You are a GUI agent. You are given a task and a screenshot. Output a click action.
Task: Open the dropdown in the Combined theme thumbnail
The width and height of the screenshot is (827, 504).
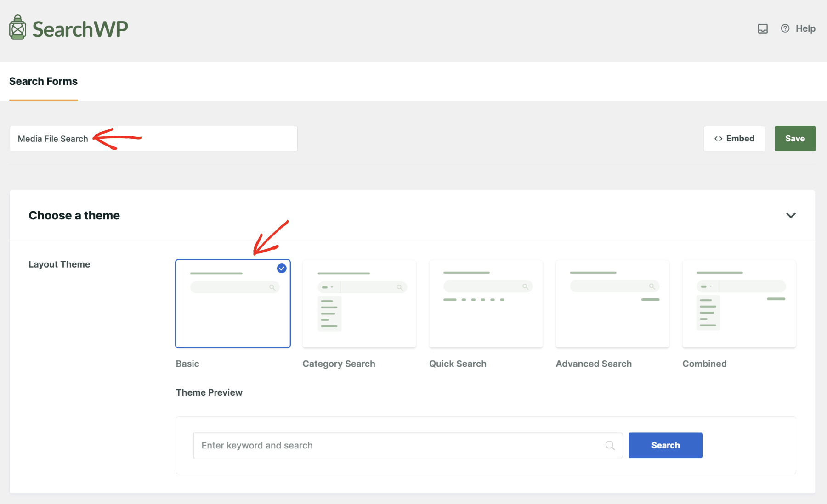point(707,286)
